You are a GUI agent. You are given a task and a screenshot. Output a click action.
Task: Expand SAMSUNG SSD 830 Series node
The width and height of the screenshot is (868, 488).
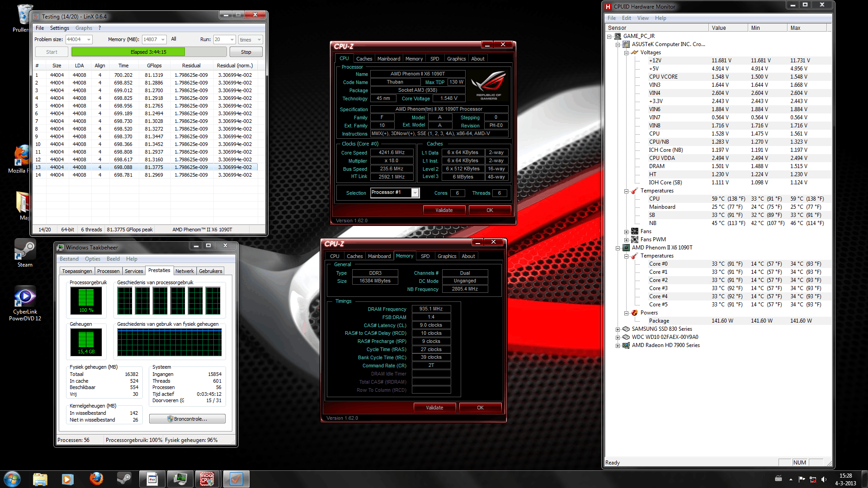pyautogui.click(x=618, y=329)
